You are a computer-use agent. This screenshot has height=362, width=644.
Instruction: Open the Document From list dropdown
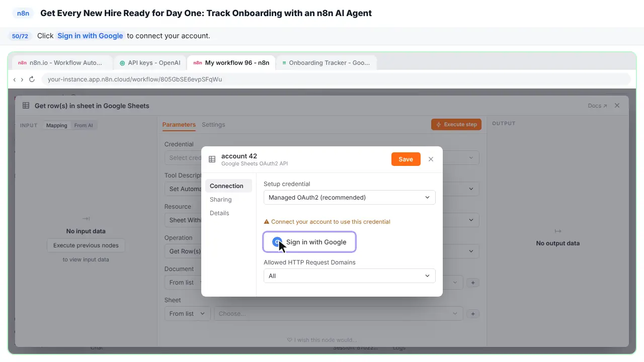coord(187,283)
